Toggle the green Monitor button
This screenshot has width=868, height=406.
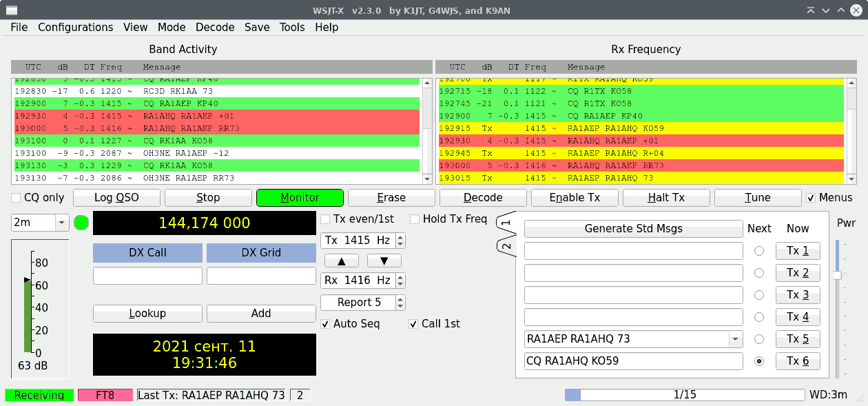coord(300,198)
